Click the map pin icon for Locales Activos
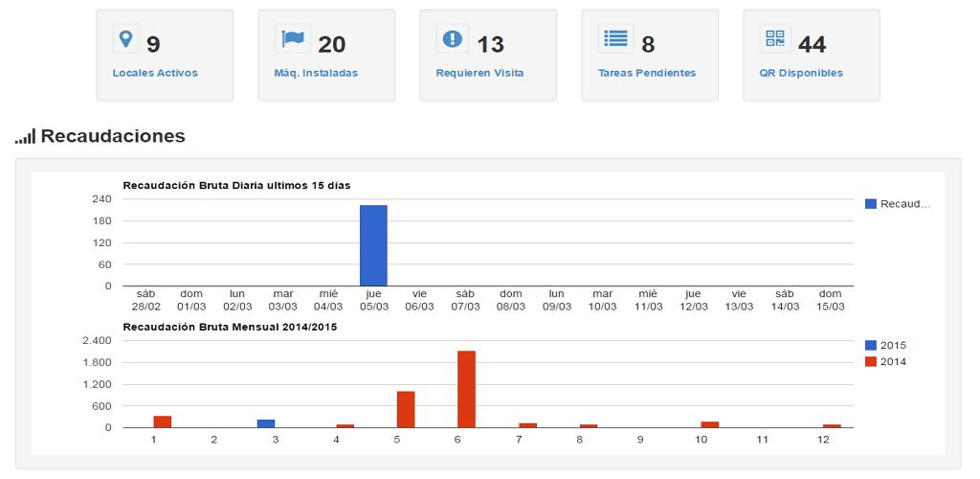The image size is (980, 479). click(x=125, y=39)
